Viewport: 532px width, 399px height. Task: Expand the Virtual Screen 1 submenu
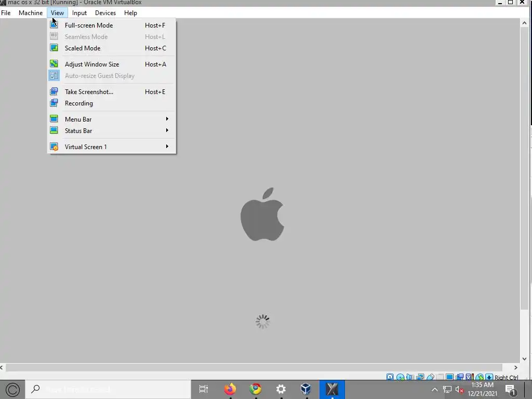coord(112,147)
